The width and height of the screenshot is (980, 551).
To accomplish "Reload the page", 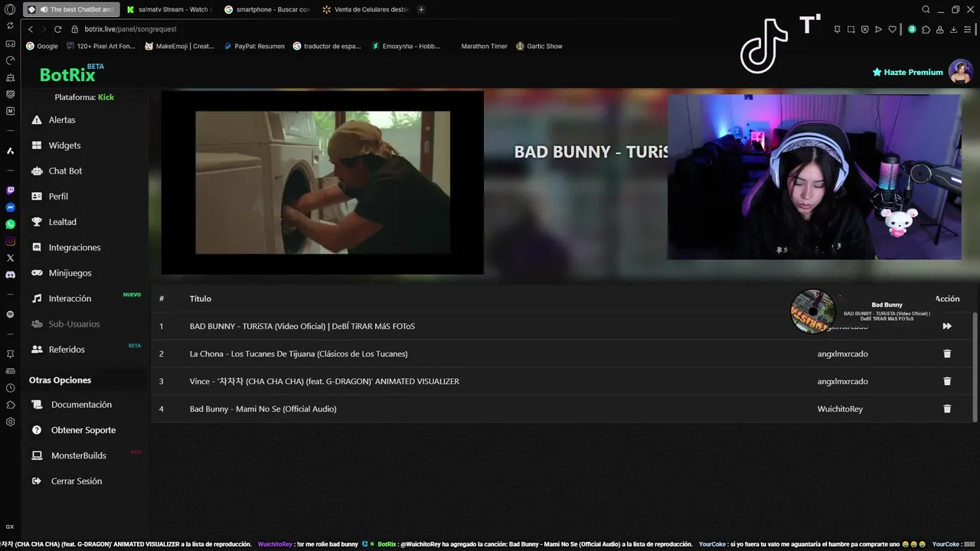I will 57,29.
